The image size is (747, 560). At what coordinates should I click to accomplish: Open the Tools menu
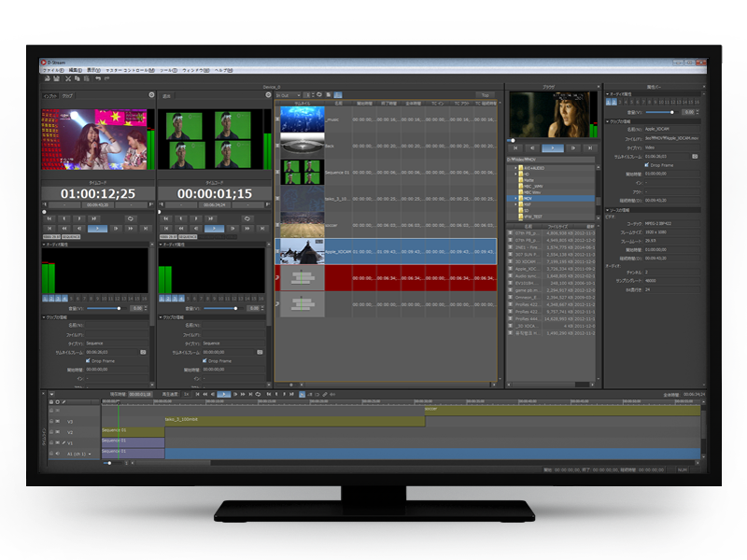(x=168, y=70)
